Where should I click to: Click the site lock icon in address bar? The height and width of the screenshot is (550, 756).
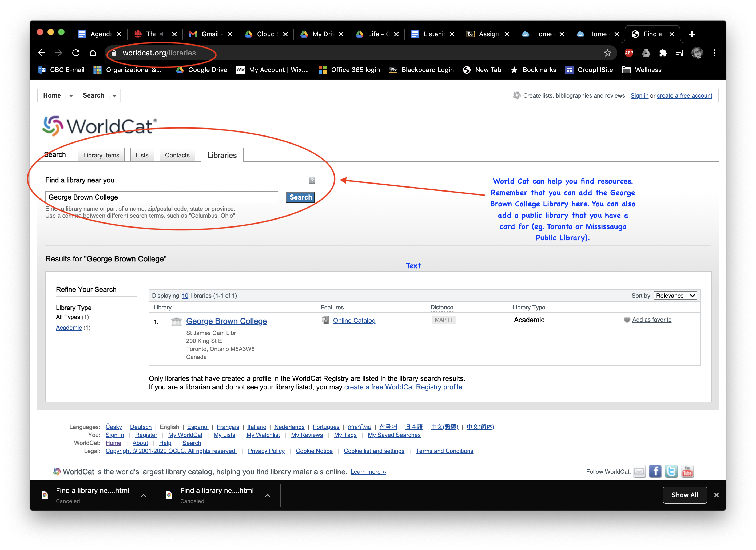pyautogui.click(x=114, y=53)
